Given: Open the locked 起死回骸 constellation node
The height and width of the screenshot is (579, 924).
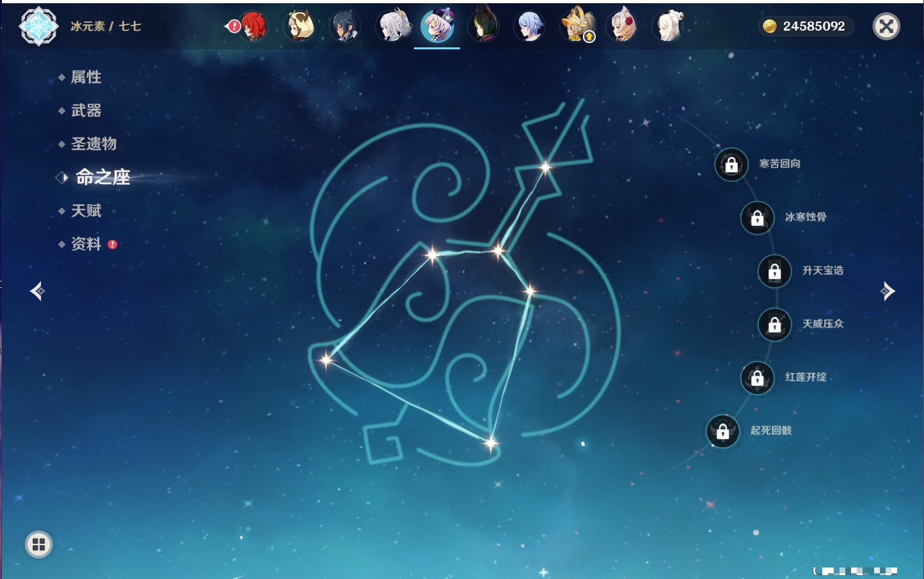Looking at the screenshot, I should tap(723, 431).
